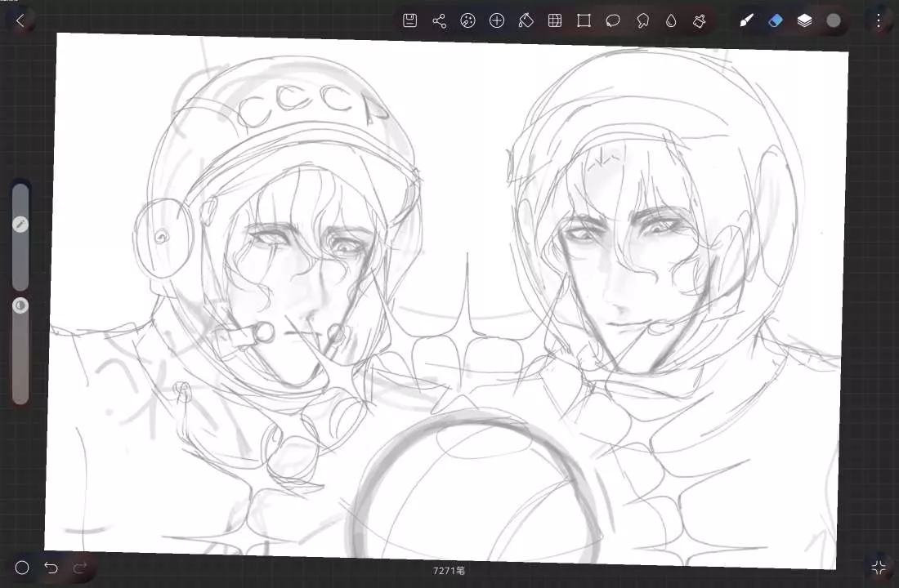Screen dimensions: 899x588
Task: Select the transform rectangle tool
Action: [584, 21]
